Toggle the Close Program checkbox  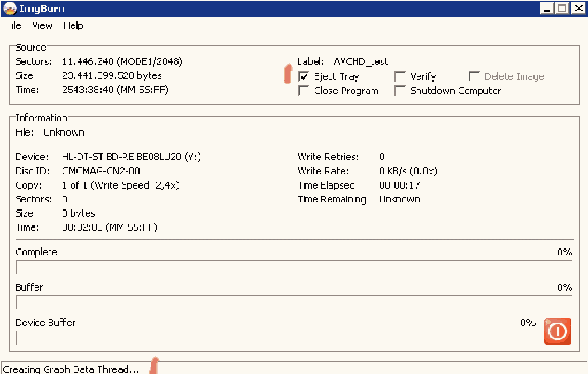pos(304,91)
